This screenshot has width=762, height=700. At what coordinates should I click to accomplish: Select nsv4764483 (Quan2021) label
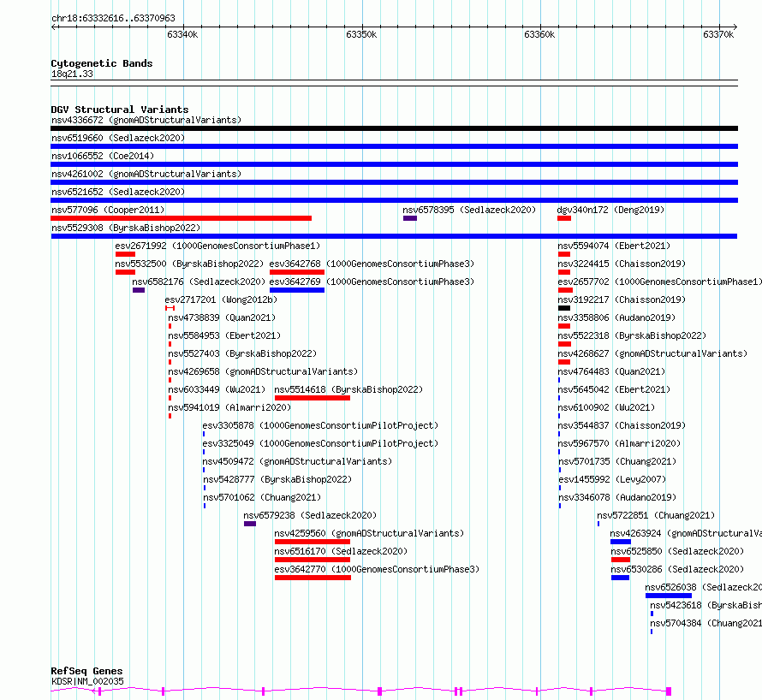point(611,371)
